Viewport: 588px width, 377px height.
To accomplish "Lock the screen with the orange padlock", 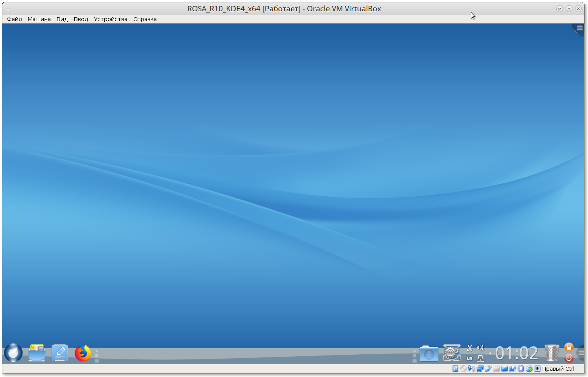I will (x=569, y=347).
